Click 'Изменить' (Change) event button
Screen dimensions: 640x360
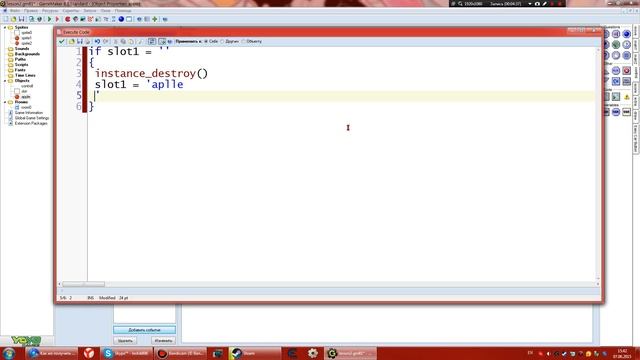(163, 341)
